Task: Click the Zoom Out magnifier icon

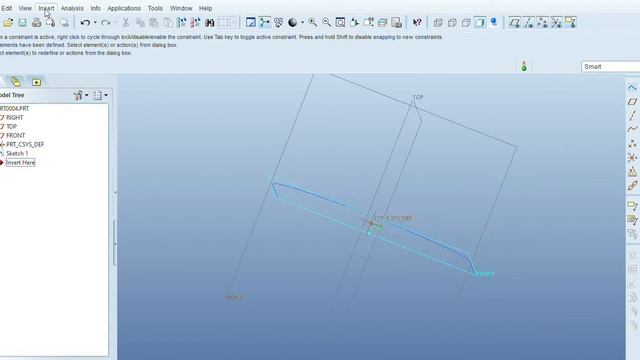Action: point(327,23)
